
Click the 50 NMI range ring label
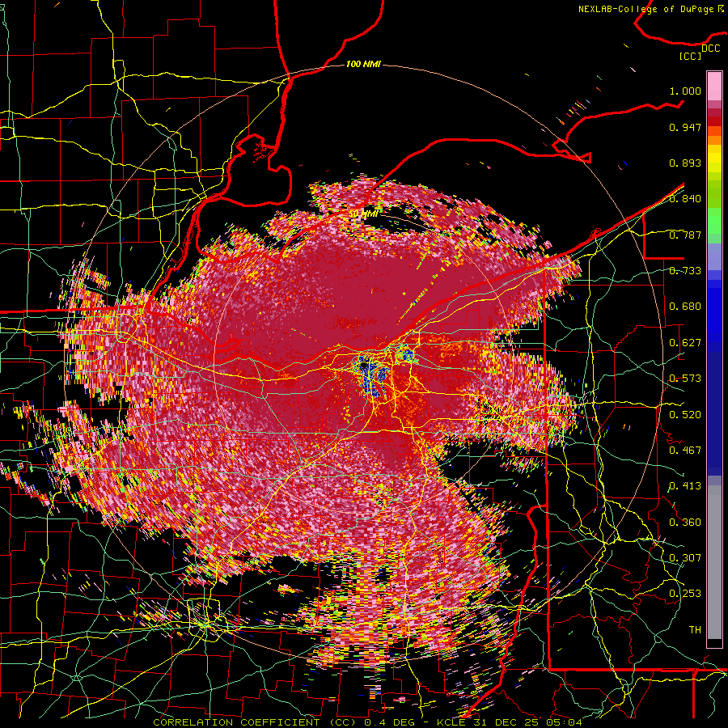(x=363, y=214)
